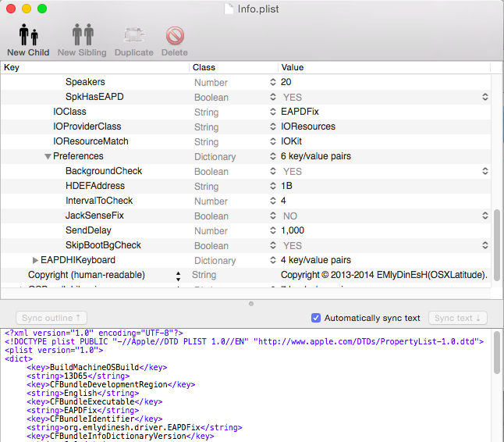Click the Key column header
The image size is (504, 442).
[x=94, y=68]
